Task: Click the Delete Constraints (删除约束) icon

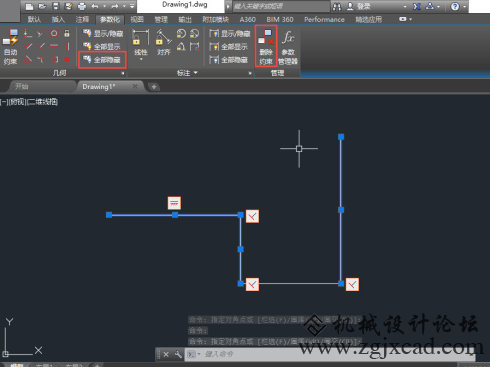Action: (x=266, y=46)
